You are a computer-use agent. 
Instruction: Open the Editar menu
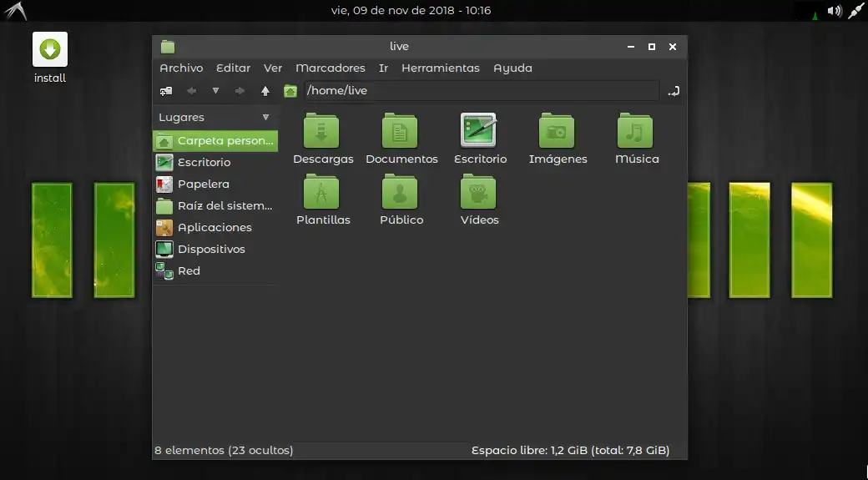233,68
